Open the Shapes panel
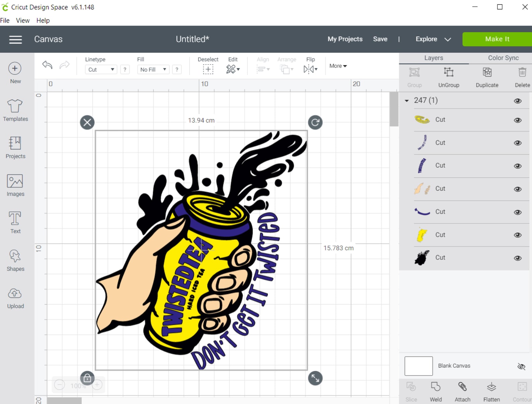Image resolution: width=532 pixels, height=404 pixels. (x=15, y=260)
